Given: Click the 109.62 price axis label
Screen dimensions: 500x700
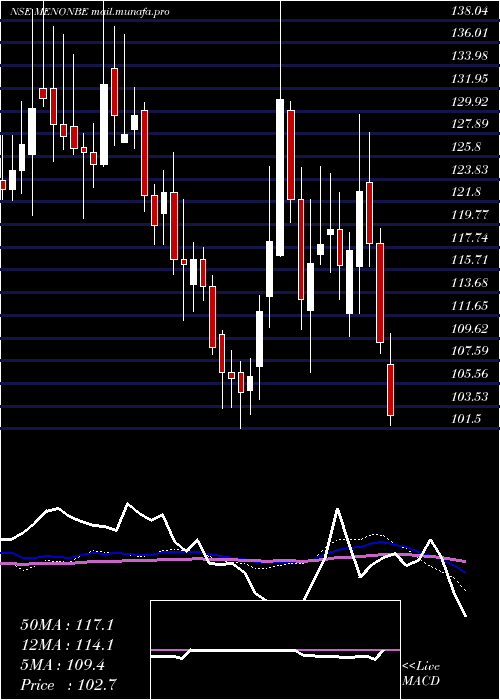Looking at the screenshot, I should (469, 329).
